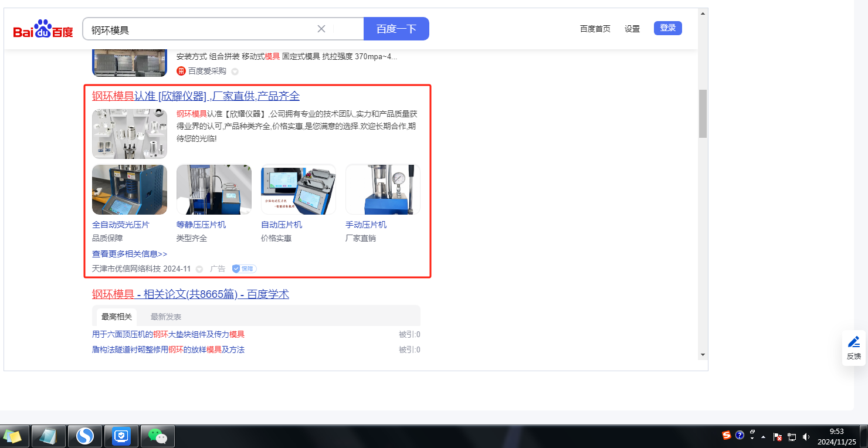Click the scrollbar down arrow
The width and height of the screenshot is (868, 448).
point(703,355)
